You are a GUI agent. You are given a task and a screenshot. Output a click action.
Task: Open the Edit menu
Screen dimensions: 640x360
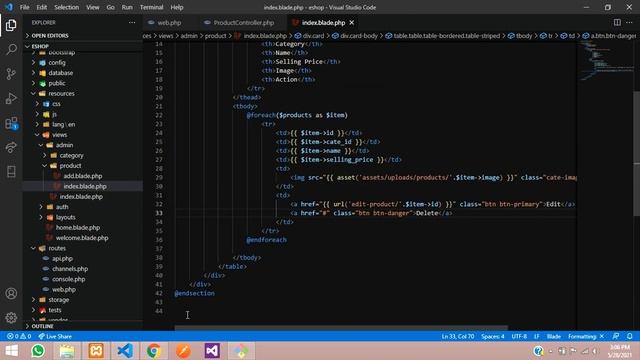pos(42,7)
